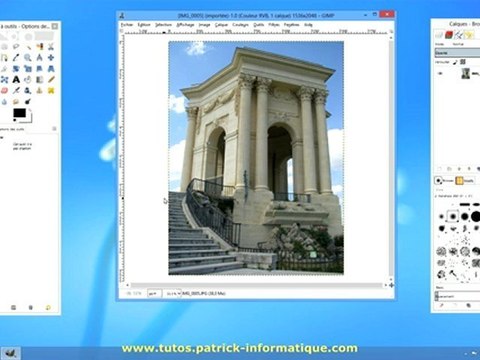Open the Fichier menu
The image size is (480, 360).
point(127,25)
